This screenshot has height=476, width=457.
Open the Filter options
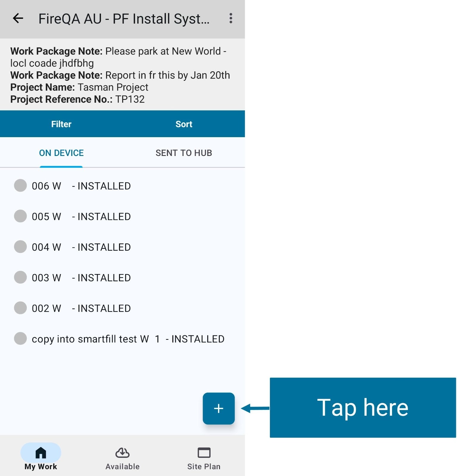pyautogui.click(x=61, y=124)
